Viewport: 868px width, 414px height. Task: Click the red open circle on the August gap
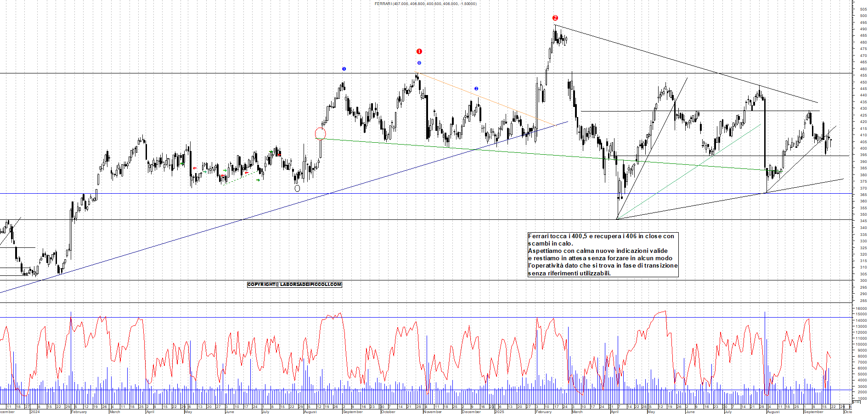(321, 134)
